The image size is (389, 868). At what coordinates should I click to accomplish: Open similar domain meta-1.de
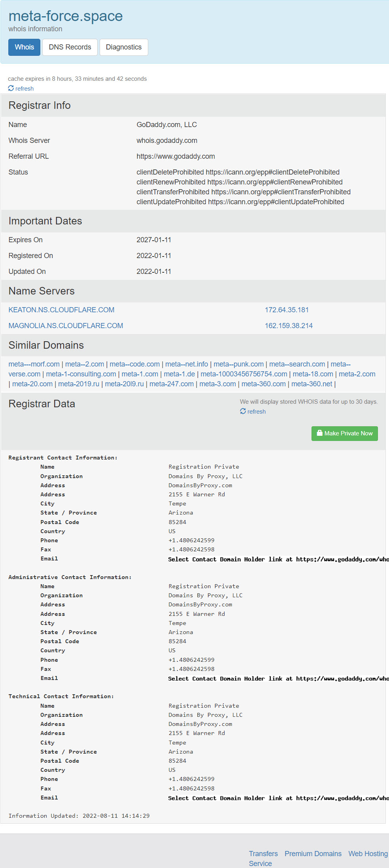(x=179, y=374)
